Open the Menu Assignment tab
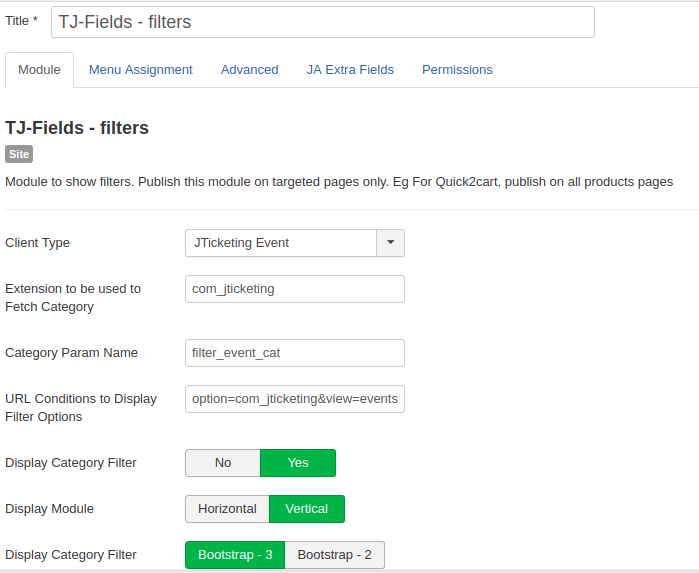The height and width of the screenshot is (573, 699). (140, 70)
